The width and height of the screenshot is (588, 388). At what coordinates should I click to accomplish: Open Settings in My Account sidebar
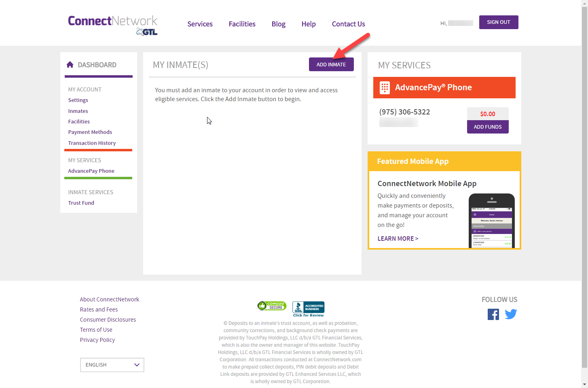pos(78,100)
